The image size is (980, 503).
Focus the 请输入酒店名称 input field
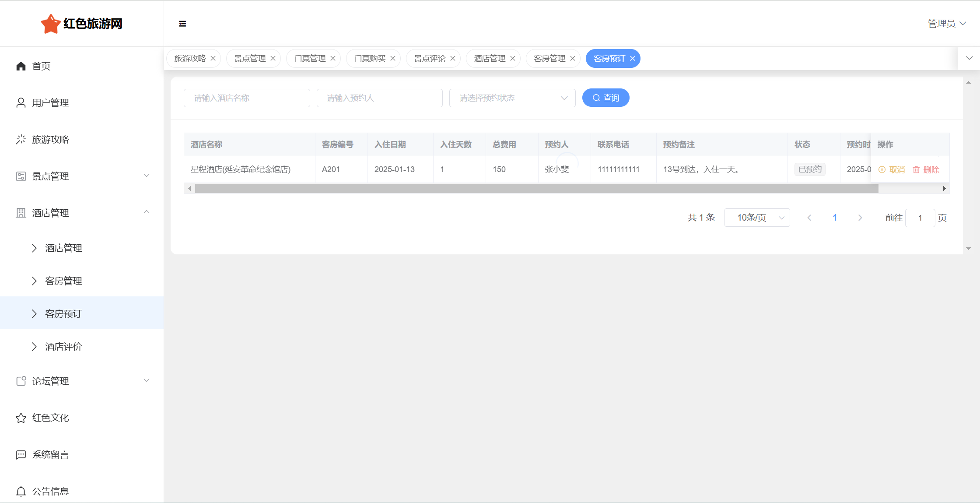pyautogui.click(x=247, y=98)
